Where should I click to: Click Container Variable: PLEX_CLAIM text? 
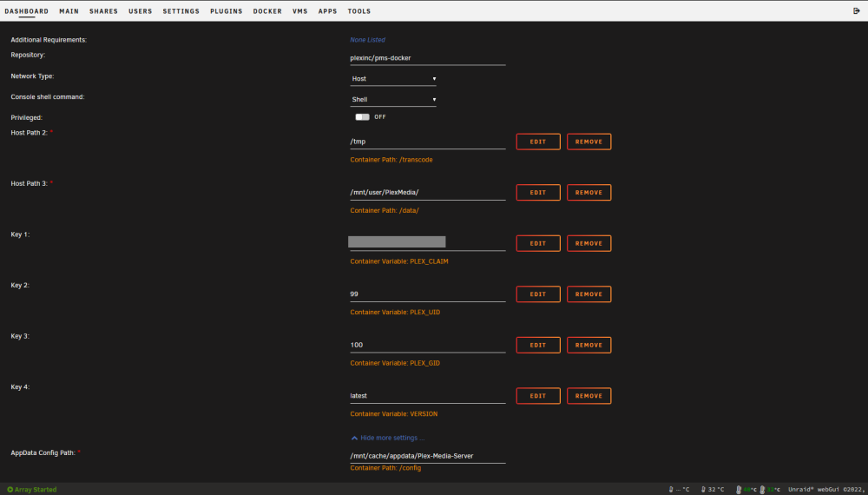click(399, 261)
